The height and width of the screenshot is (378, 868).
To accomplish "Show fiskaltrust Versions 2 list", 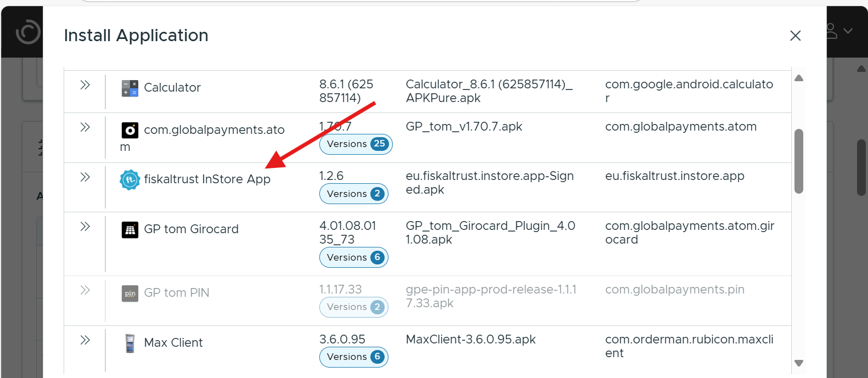I will point(353,194).
